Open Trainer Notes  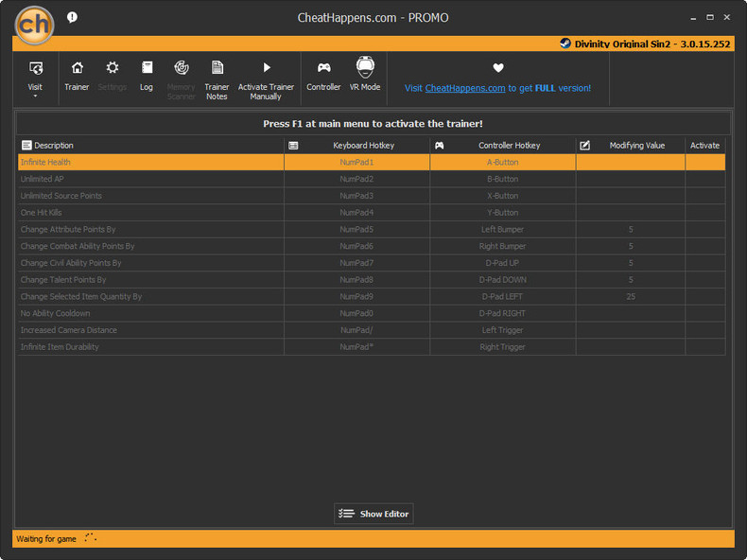tap(217, 80)
